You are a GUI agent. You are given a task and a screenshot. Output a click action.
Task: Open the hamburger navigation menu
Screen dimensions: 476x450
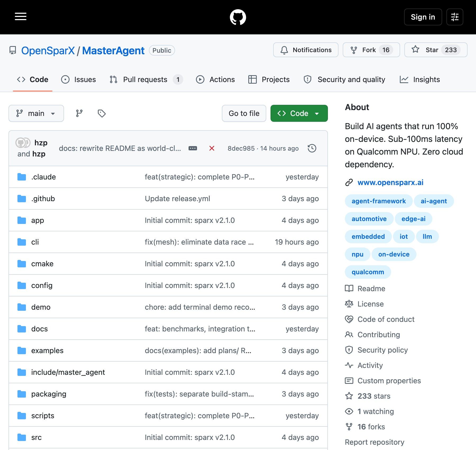coord(21,17)
